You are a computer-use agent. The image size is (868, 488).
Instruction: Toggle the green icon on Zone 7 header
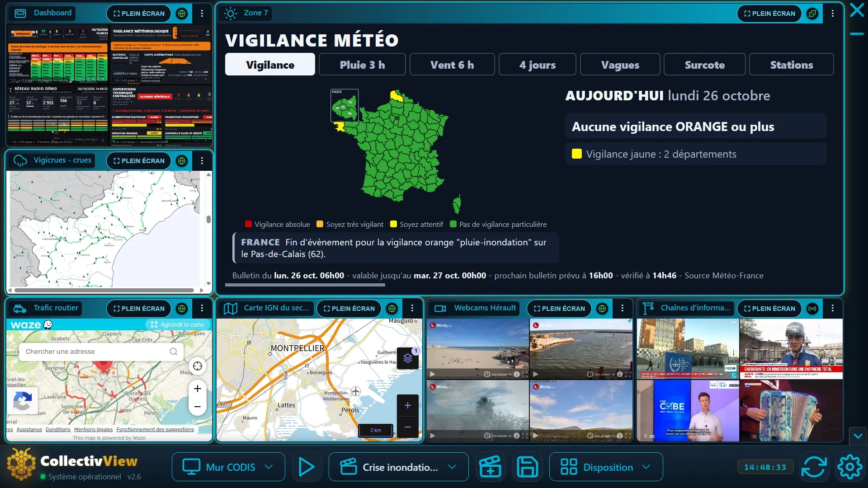812,14
